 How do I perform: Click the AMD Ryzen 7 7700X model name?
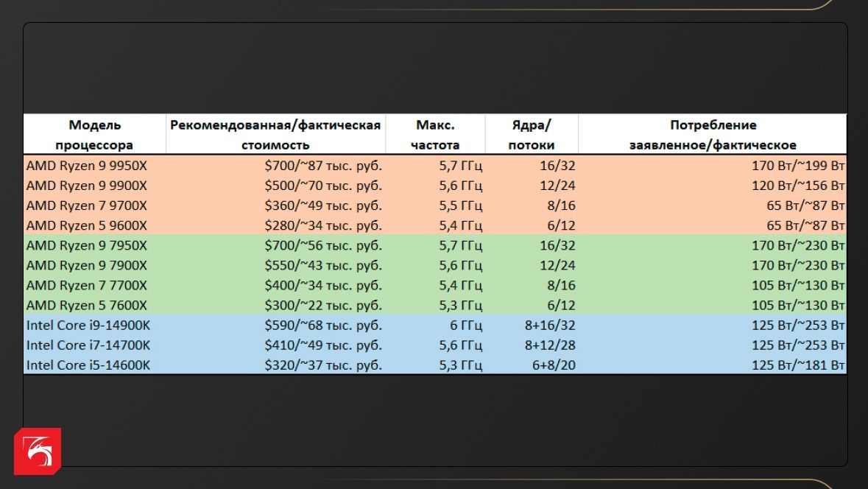(87, 285)
